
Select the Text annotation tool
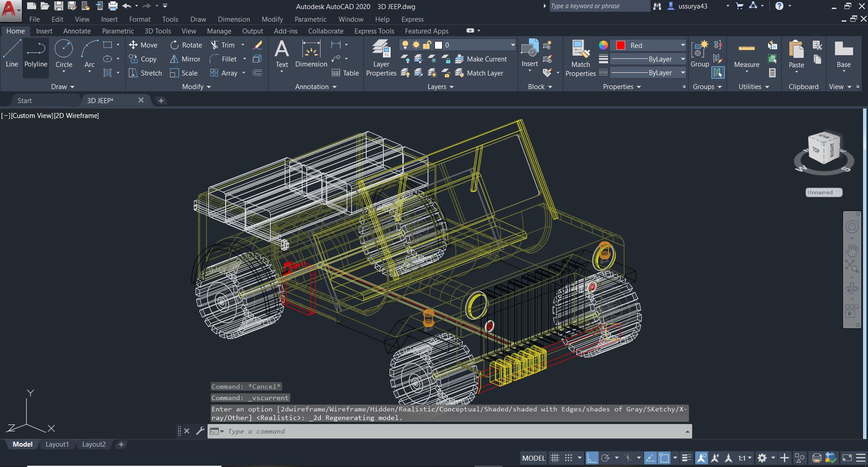(282, 54)
